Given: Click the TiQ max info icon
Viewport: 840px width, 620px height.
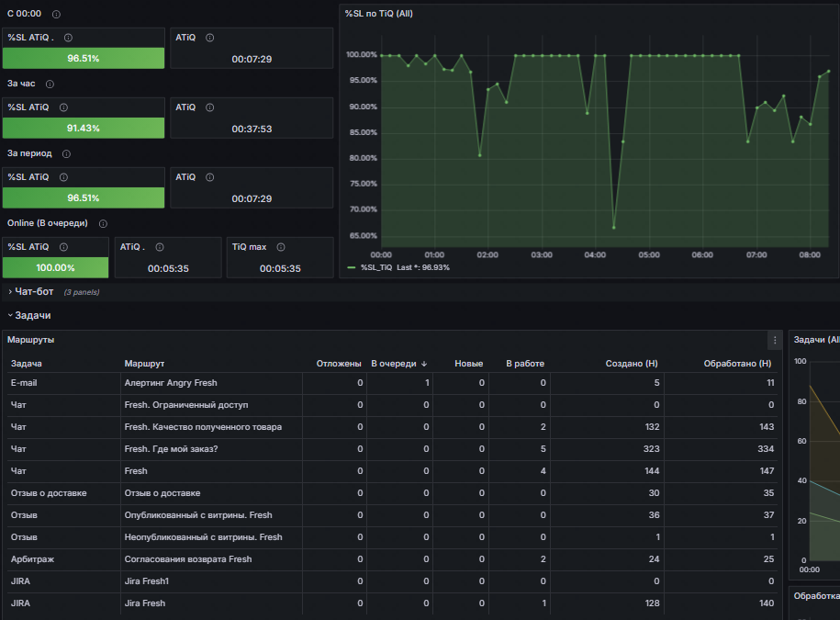Looking at the screenshot, I should pyautogui.click(x=280, y=247).
